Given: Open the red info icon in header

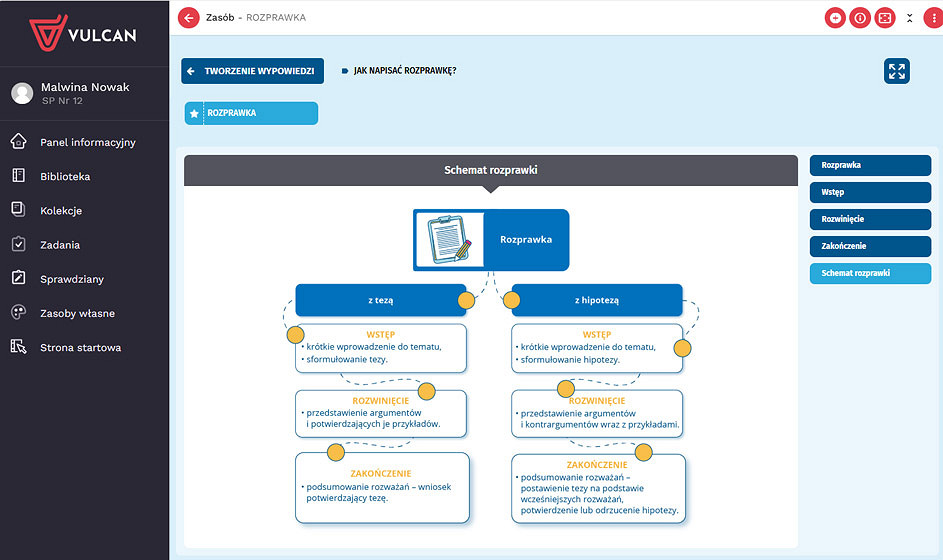Looking at the screenshot, I should [x=859, y=18].
